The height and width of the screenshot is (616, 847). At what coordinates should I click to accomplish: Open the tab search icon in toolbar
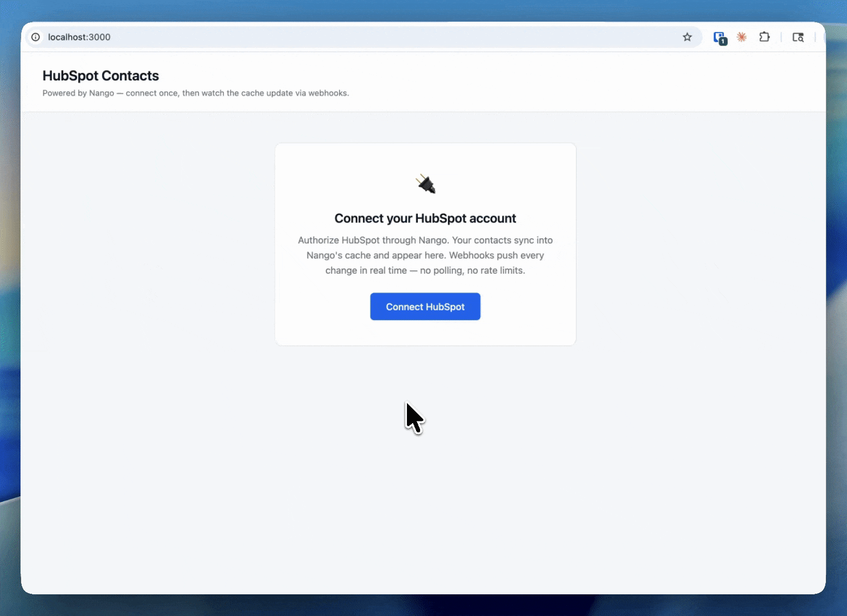798,37
